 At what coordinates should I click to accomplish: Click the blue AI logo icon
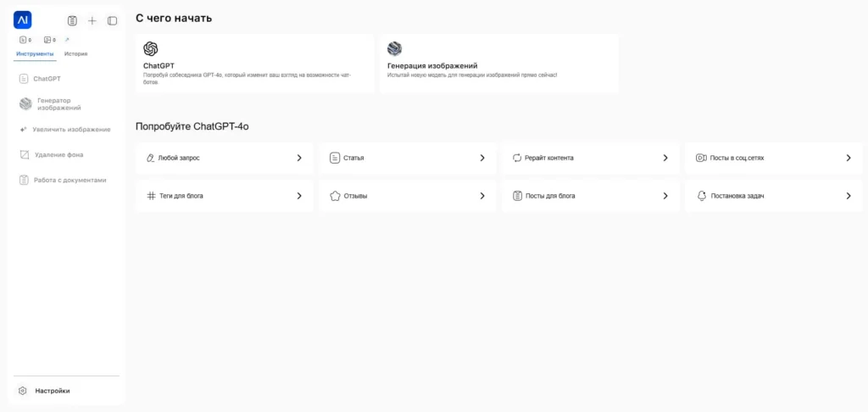(x=23, y=19)
